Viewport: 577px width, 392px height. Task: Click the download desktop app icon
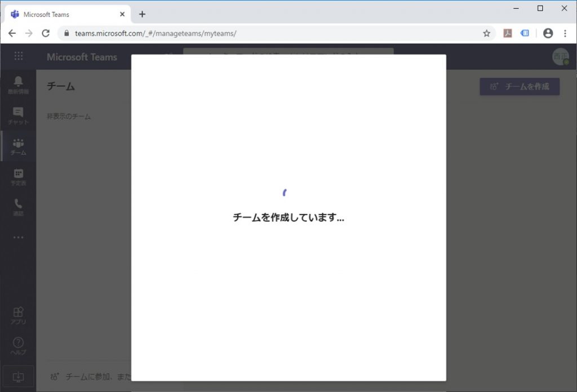pyautogui.click(x=18, y=376)
